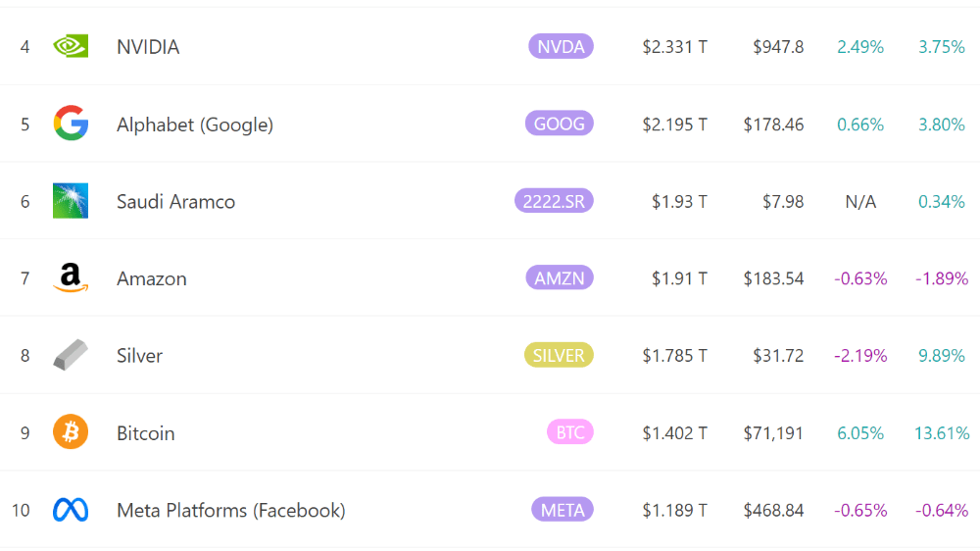Open the Alphabet (Google) name link
The height and width of the screenshot is (551, 980).
(195, 124)
